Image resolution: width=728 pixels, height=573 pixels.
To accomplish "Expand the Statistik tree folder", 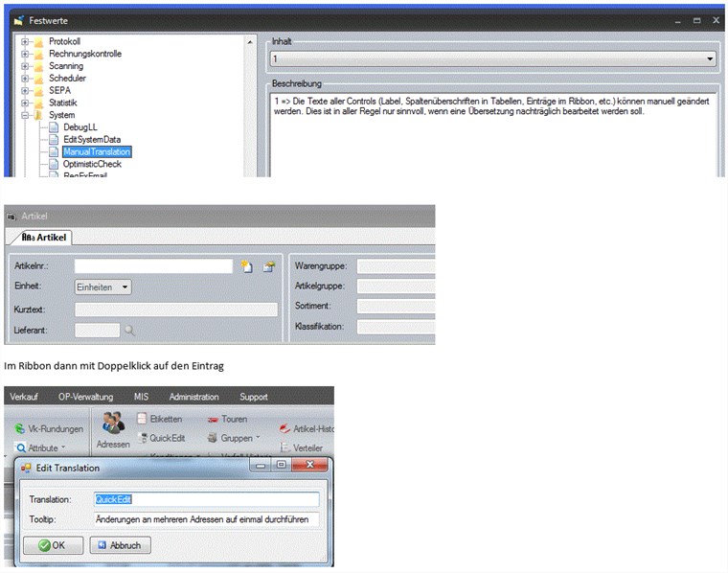I will 24,103.
